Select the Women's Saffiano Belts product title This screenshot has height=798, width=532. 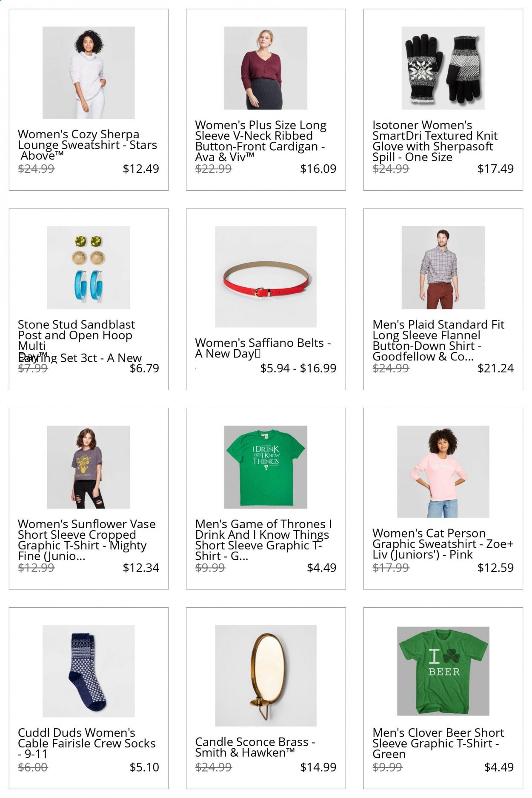point(263,348)
